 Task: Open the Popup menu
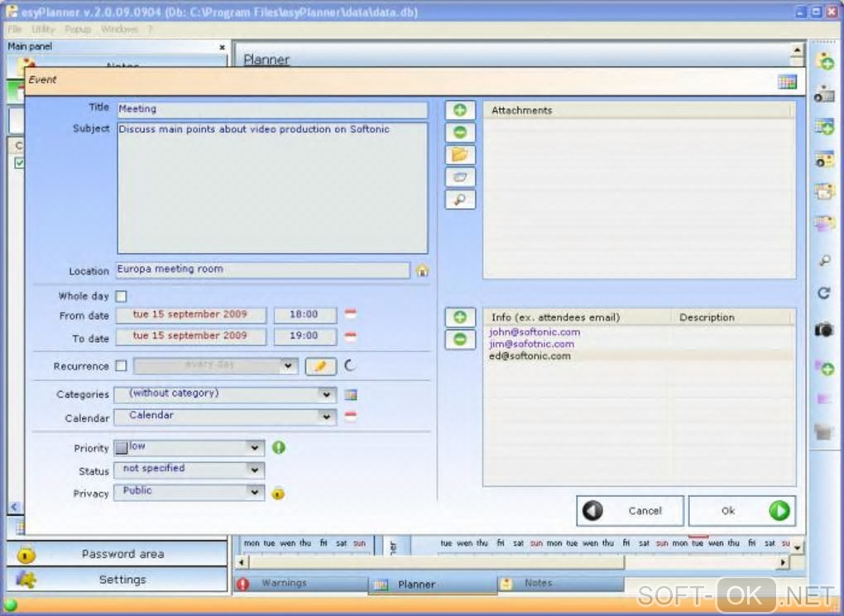tap(78, 29)
